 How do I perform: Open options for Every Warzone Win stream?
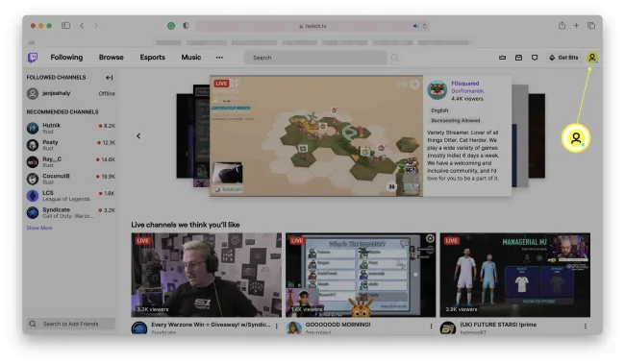(276, 327)
